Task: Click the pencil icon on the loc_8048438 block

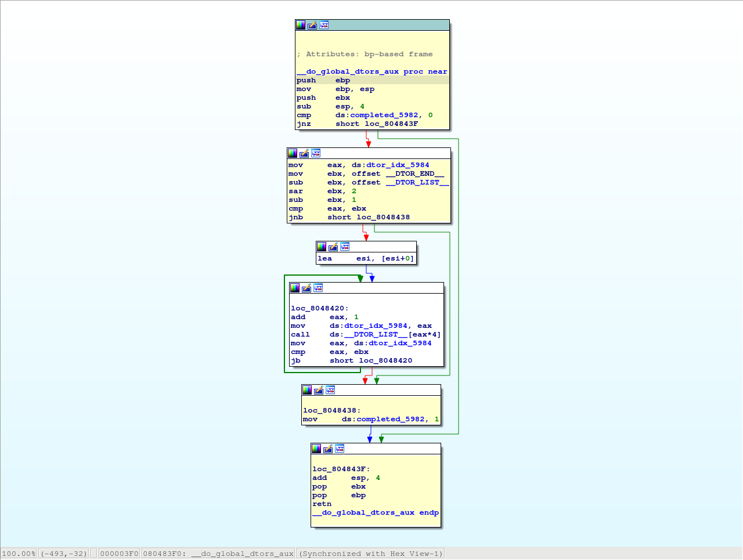Action: click(x=319, y=390)
